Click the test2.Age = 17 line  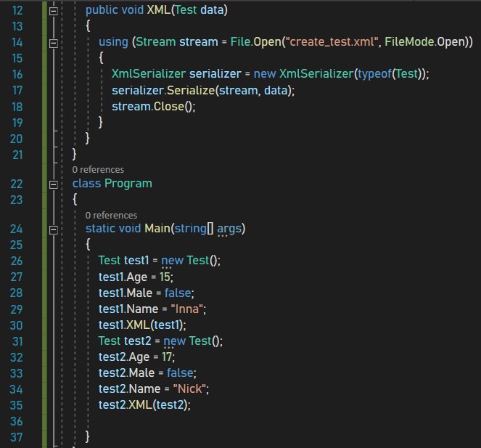click(x=137, y=357)
